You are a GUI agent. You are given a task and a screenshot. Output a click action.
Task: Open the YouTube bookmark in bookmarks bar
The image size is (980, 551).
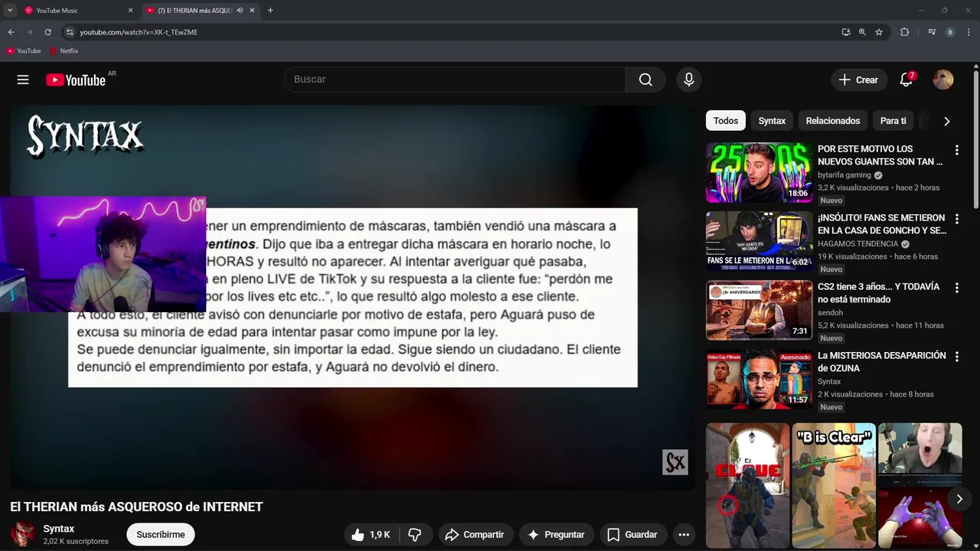(24, 51)
